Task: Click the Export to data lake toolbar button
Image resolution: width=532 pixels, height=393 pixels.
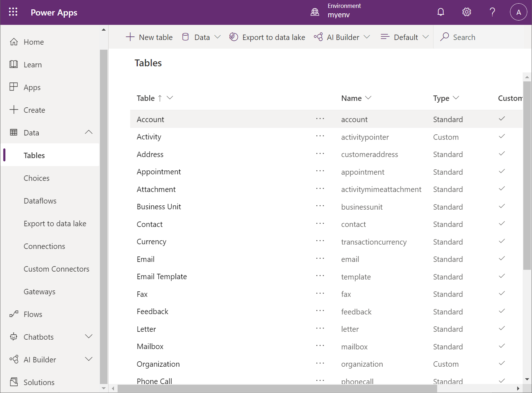Action: pos(267,37)
